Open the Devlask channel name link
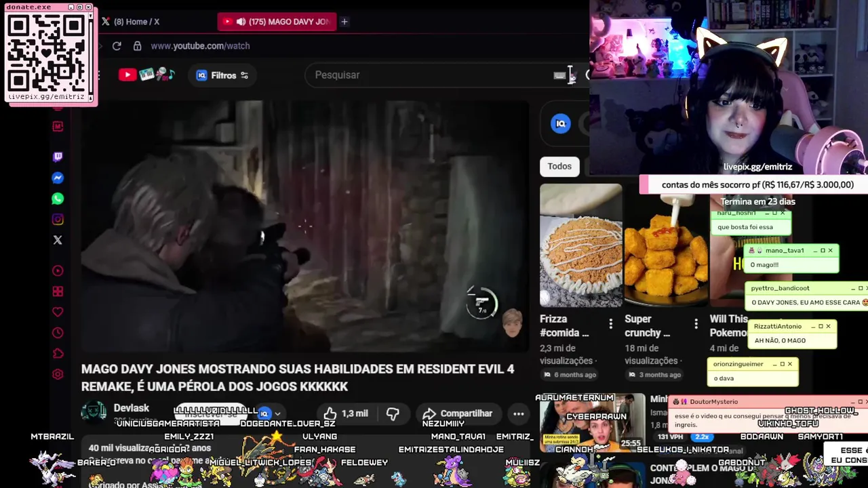Image resolution: width=868 pixels, height=488 pixels. tap(132, 408)
